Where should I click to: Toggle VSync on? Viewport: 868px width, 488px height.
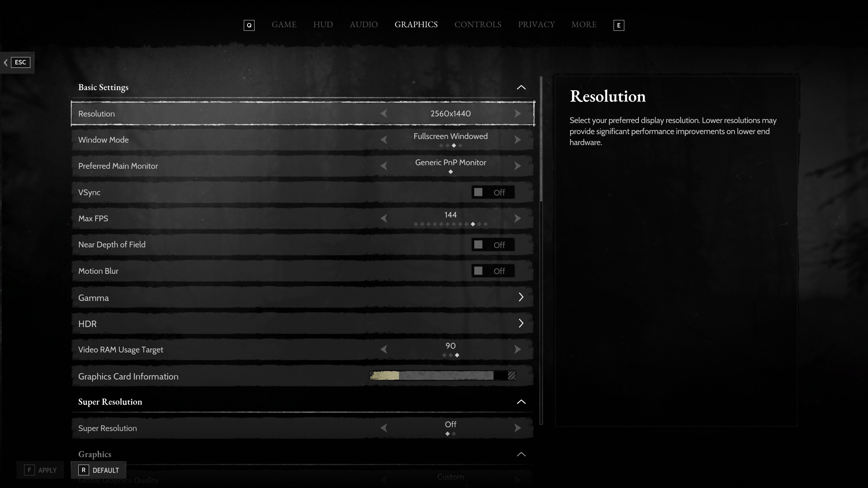[493, 192]
